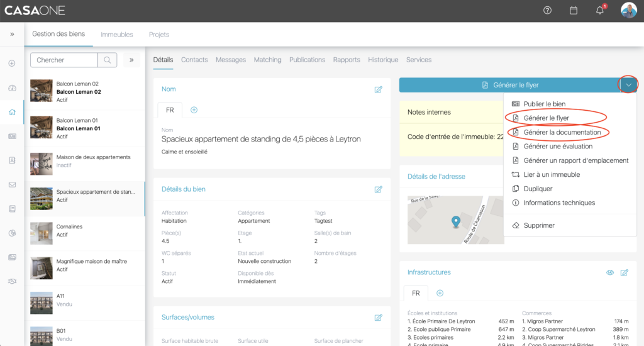The image size is (644, 346).
Task: Edit the Détails du bien section
Action: point(378,189)
